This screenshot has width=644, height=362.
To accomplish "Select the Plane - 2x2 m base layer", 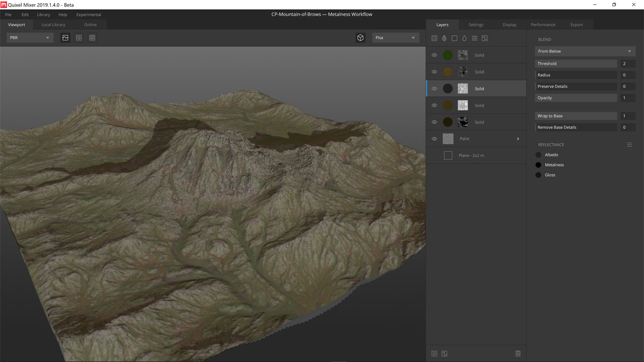I will [x=471, y=156].
